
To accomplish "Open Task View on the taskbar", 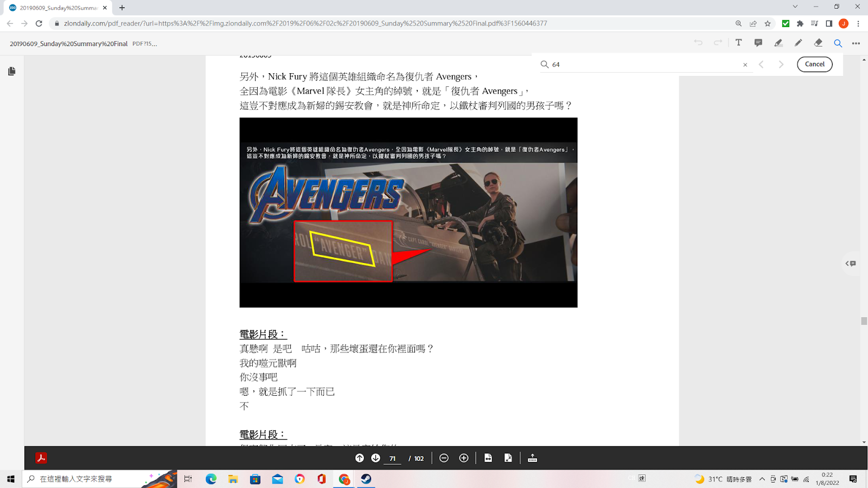I will tap(188, 479).
